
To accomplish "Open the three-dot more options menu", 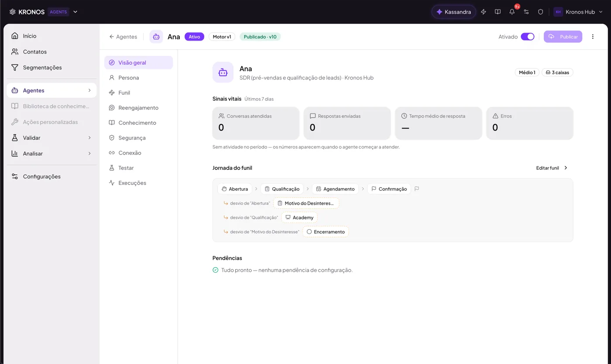I will pyautogui.click(x=593, y=37).
